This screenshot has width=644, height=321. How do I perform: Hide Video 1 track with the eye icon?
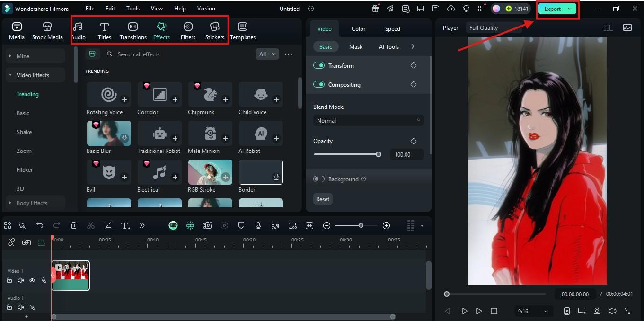coord(32,280)
